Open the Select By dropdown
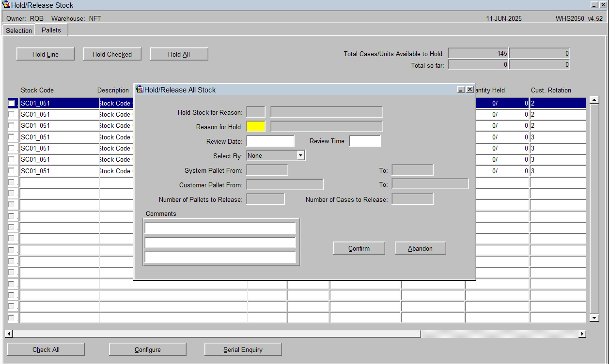This screenshot has height=364, width=609. coord(300,155)
